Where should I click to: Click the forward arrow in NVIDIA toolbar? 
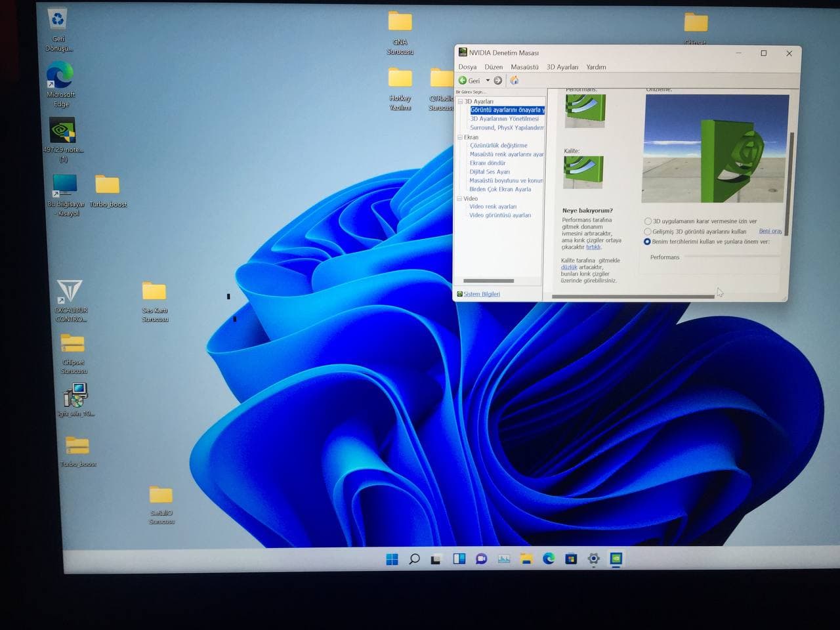498,80
